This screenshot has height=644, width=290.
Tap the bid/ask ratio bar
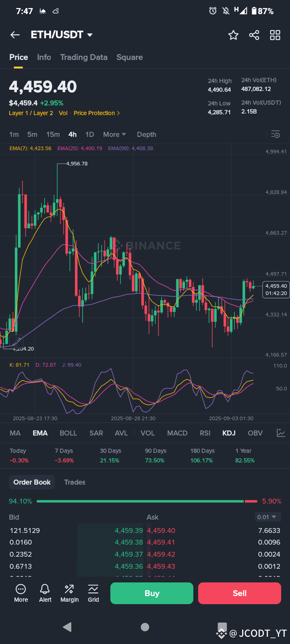click(x=147, y=501)
